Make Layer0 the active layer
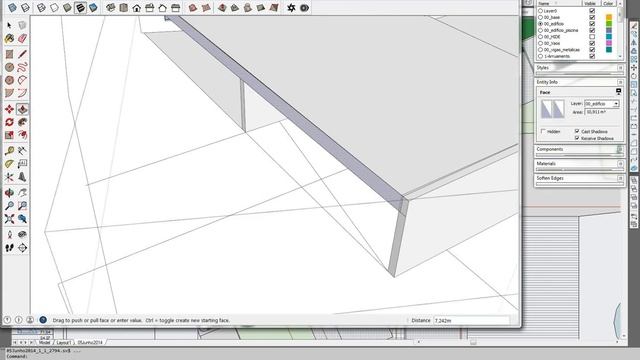Screen dimensions: 640x360 tap(540, 11)
